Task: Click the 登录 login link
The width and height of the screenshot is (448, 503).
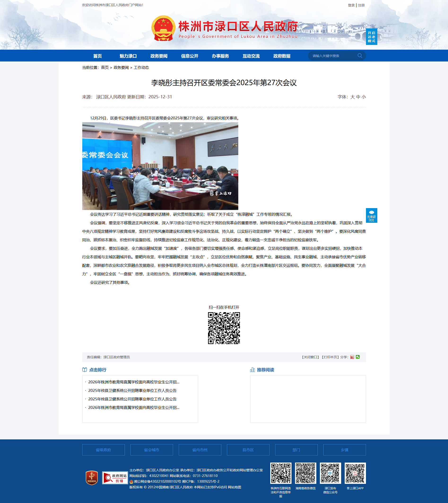Action: (351, 5)
